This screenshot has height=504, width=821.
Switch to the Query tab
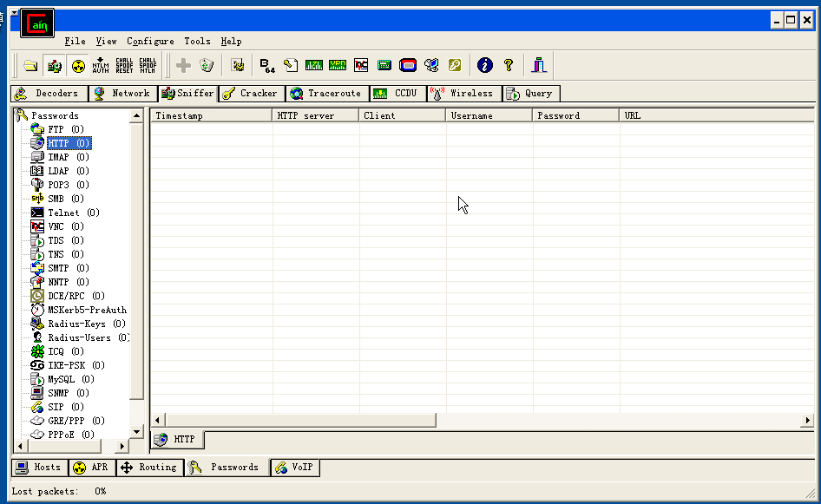tap(531, 93)
